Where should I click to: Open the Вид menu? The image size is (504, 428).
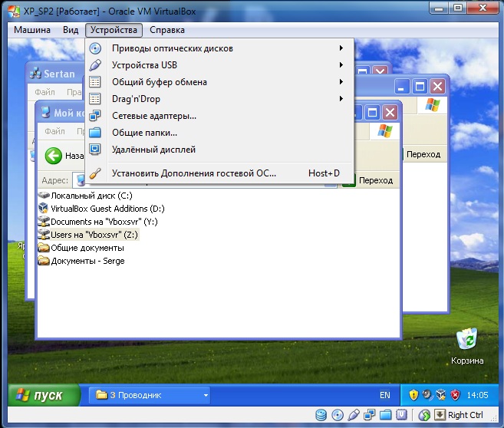pyautogui.click(x=71, y=30)
